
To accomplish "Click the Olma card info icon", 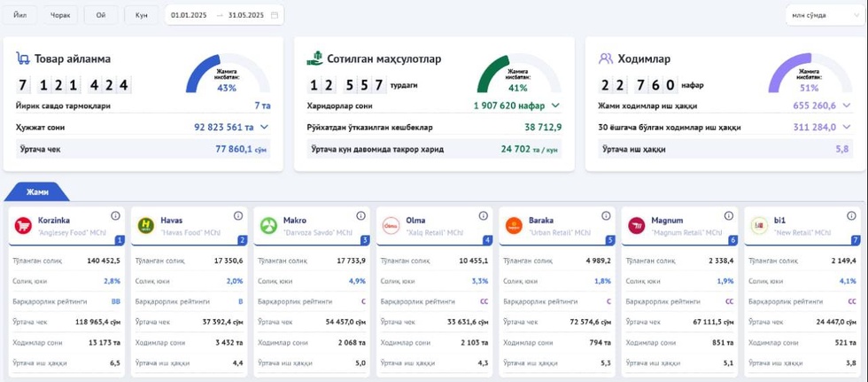I will click(x=484, y=215).
